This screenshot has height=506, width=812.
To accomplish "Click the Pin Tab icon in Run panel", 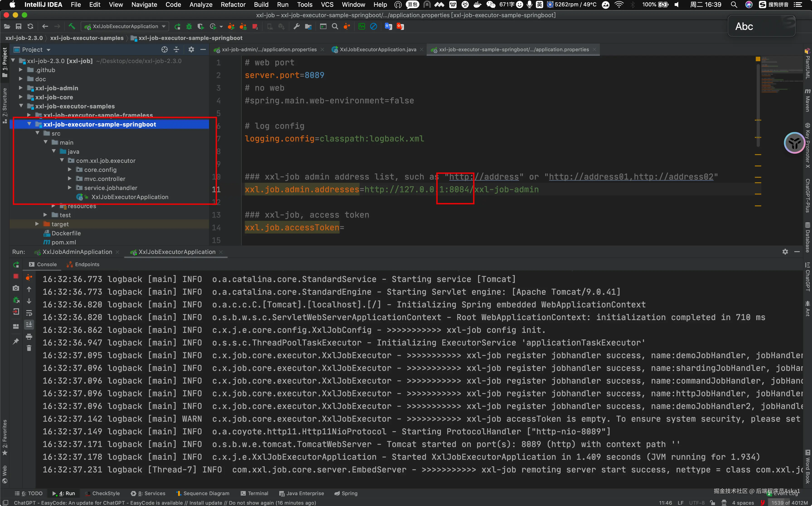I will tap(16, 341).
